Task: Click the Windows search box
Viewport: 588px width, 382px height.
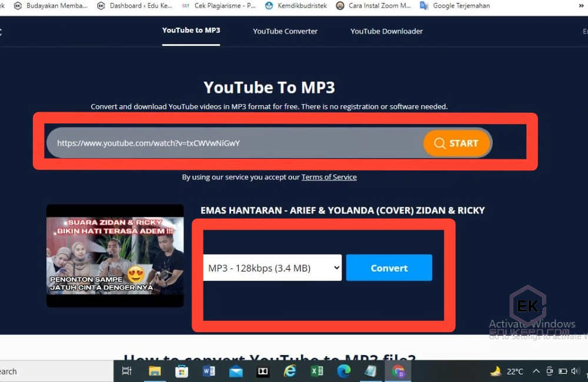Action: 56,371
